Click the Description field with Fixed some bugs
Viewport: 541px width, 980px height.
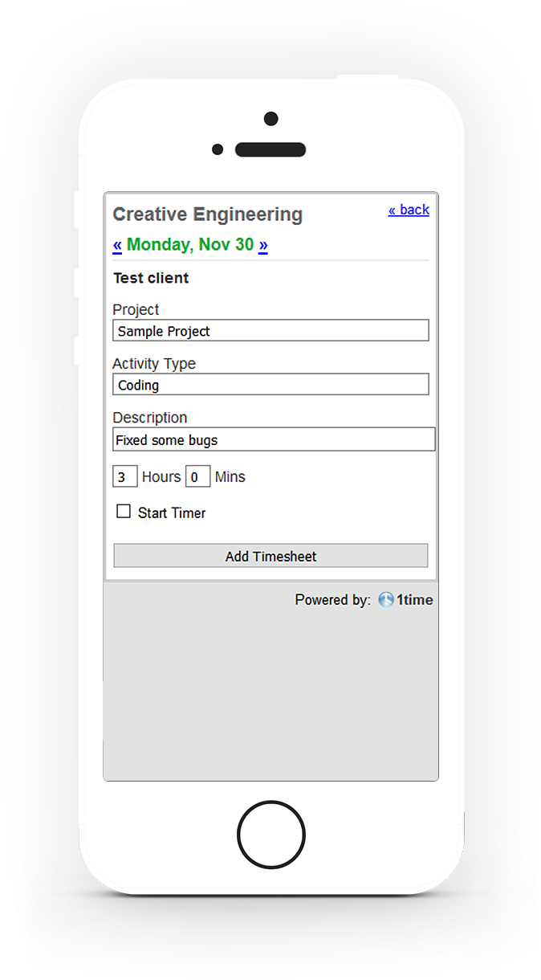(x=274, y=439)
